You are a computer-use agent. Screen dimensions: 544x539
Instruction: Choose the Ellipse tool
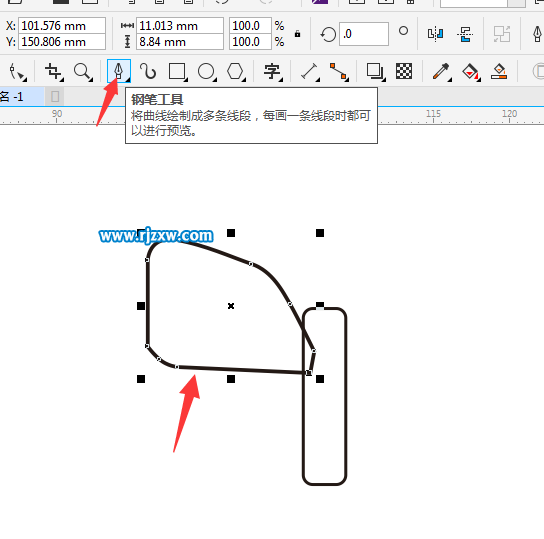(207, 72)
